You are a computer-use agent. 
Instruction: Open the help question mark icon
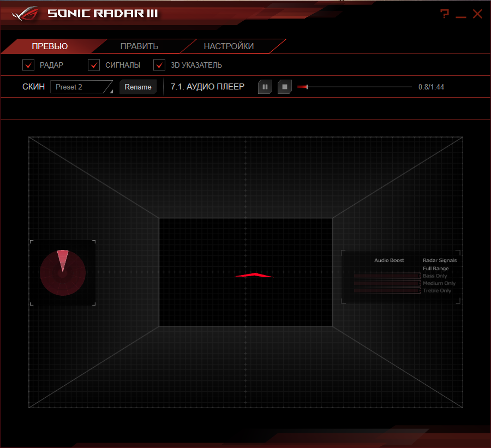(445, 14)
